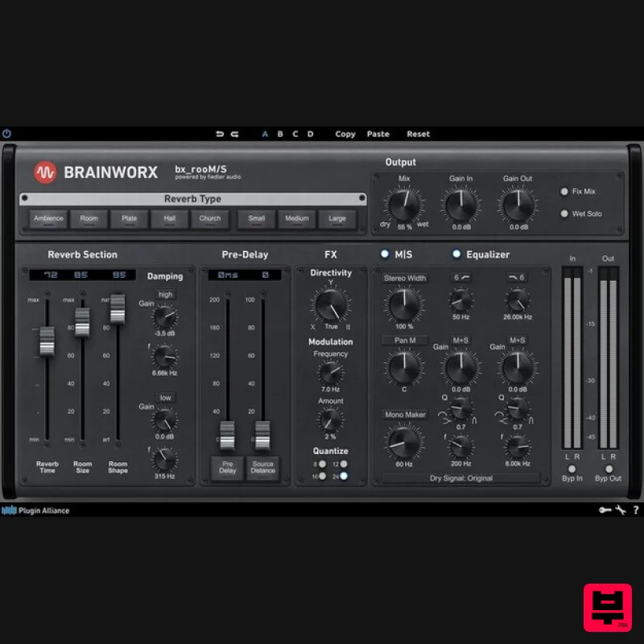The image size is (644, 644).
Task: Switch to preset slot D
Action: point(310,134)
